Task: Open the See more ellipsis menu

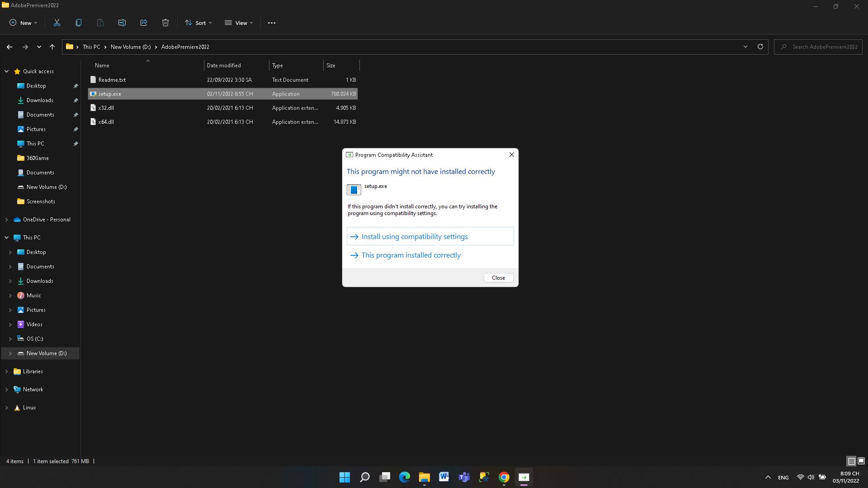Action: tap(272, 23)
